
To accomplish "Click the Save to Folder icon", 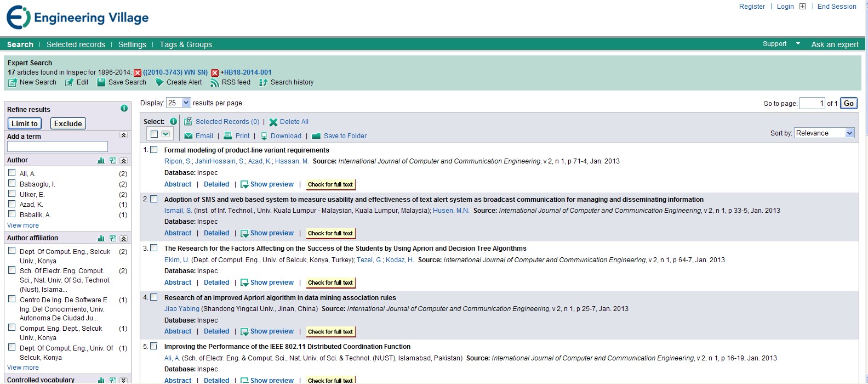I will coord(316,136).
